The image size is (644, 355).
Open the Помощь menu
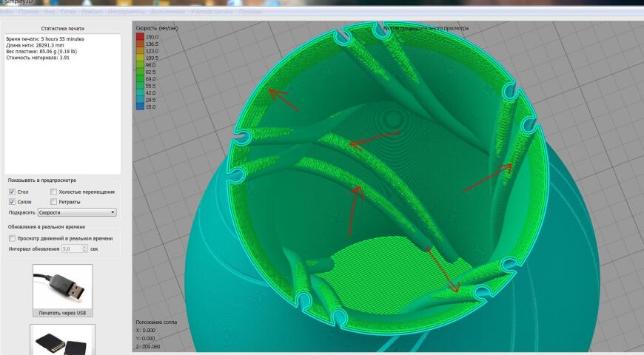pyautogui.click(x=250, y=12)
